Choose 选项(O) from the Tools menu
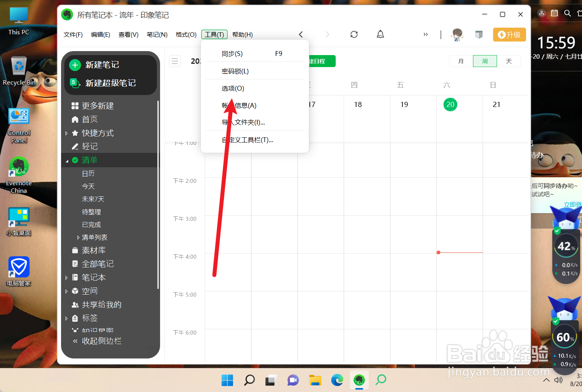This screenshot has width=582, height=392. (255, 88)
